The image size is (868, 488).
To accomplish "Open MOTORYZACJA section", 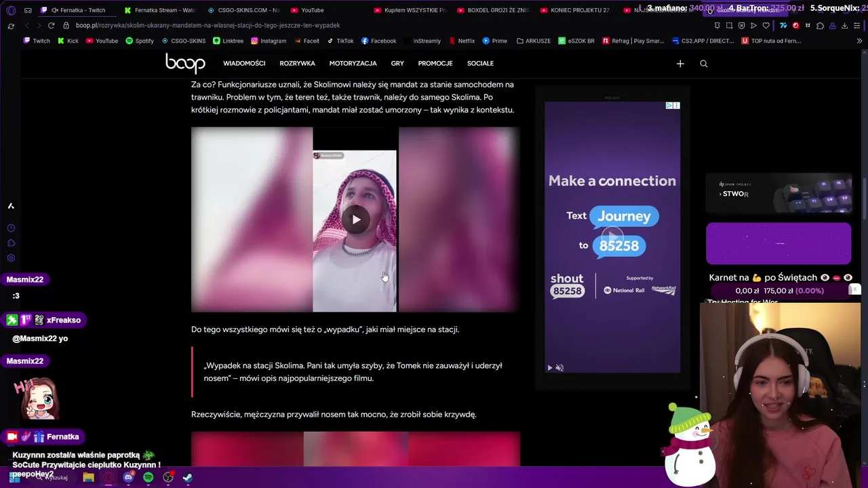I will point(353,64).
